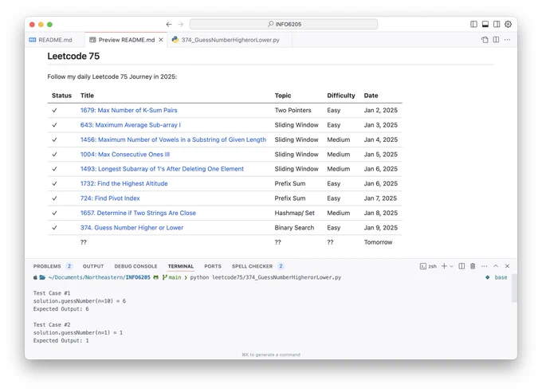The image size is (542, 392).
Task: Click the Jan 2, 2025 date cell
Action: tap(380, 110)
